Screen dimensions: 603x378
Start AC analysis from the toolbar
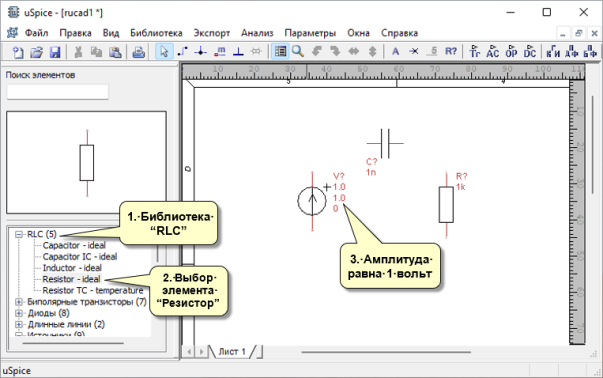[493, 52]
